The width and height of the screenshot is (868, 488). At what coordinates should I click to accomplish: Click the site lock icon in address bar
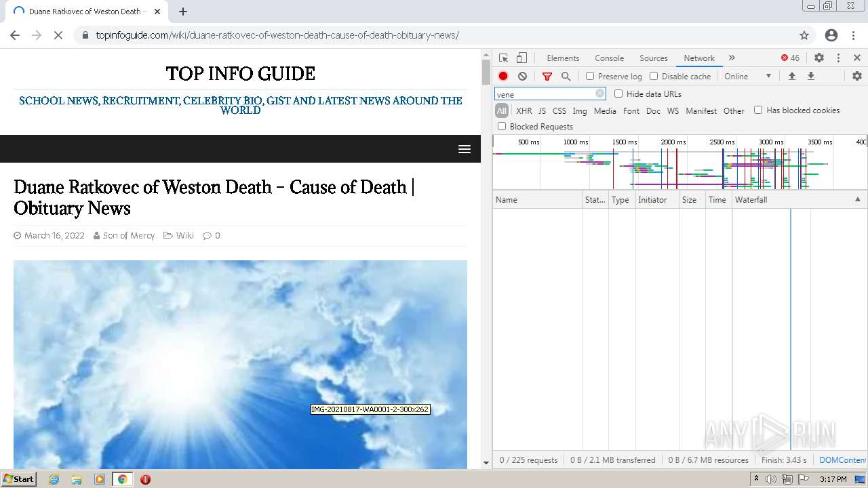[x=85, y=35]
